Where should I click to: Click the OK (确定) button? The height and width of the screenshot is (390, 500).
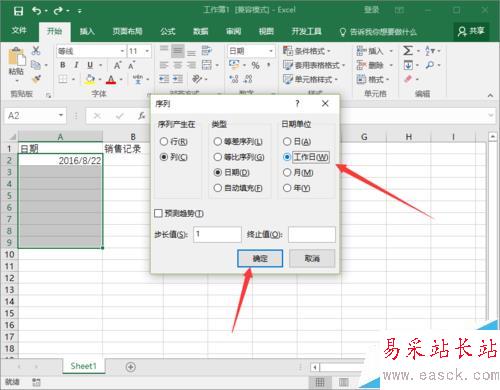260,258
